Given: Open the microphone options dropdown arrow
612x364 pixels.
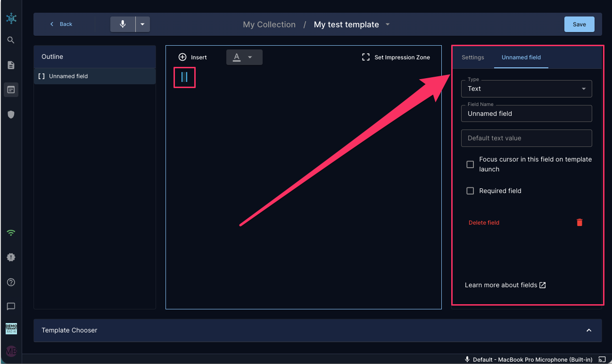Looking at the screenshot, I should coord(142,24).
